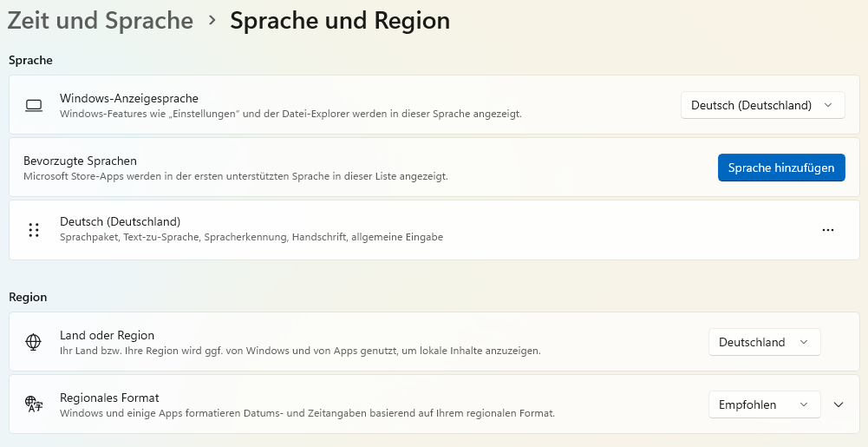
Task: Open the three-dot menu for Deutsch (Deutschland)
Action: (x=827, y=230)
